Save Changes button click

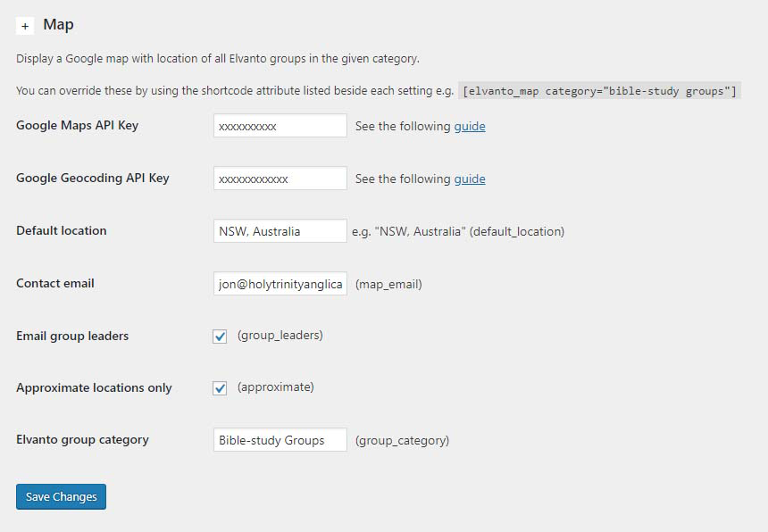62,497
